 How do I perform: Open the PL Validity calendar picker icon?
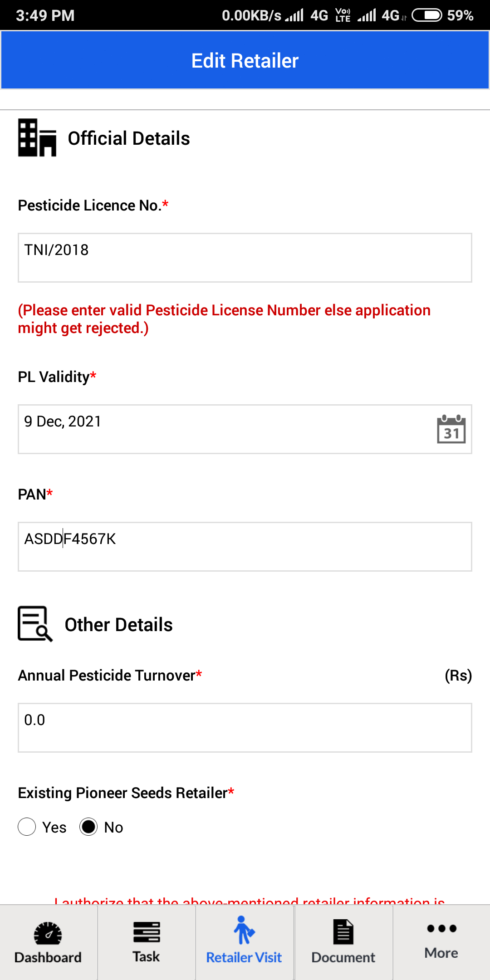point(451,429)
